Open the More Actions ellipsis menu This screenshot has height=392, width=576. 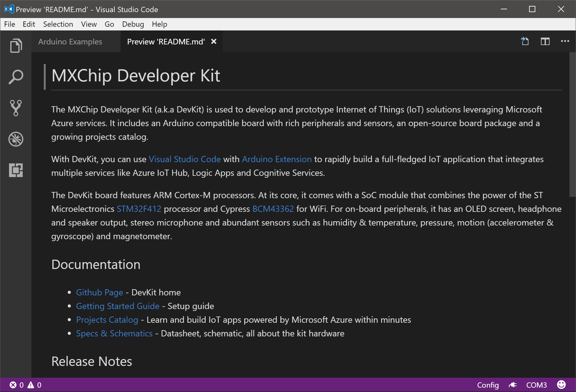click(x=565, y=41)
